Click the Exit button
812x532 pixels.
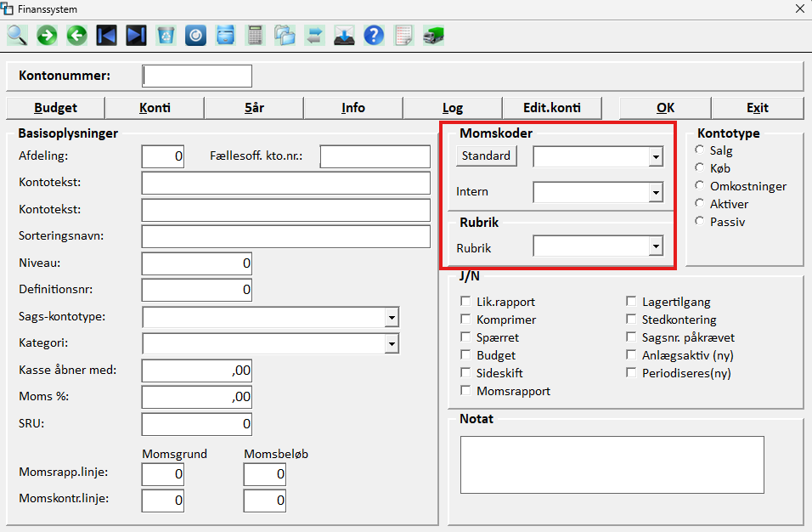point(758,108)
